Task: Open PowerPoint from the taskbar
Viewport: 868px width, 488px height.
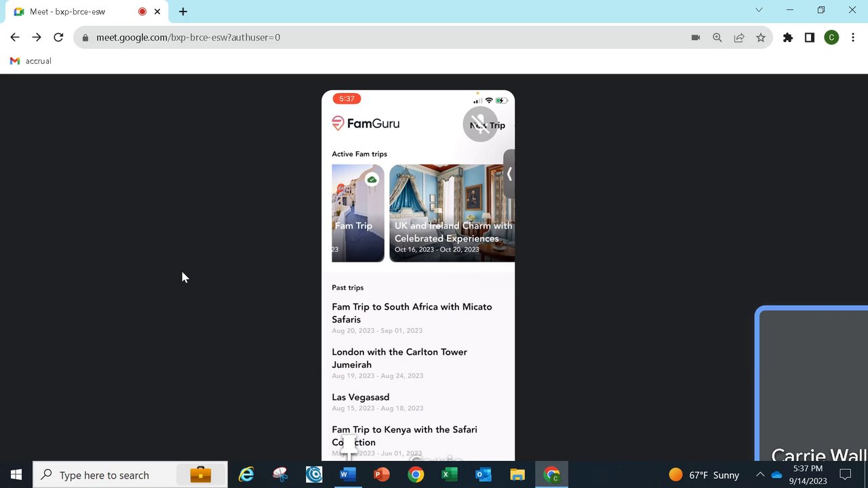Action: click(x=382, y=474)
